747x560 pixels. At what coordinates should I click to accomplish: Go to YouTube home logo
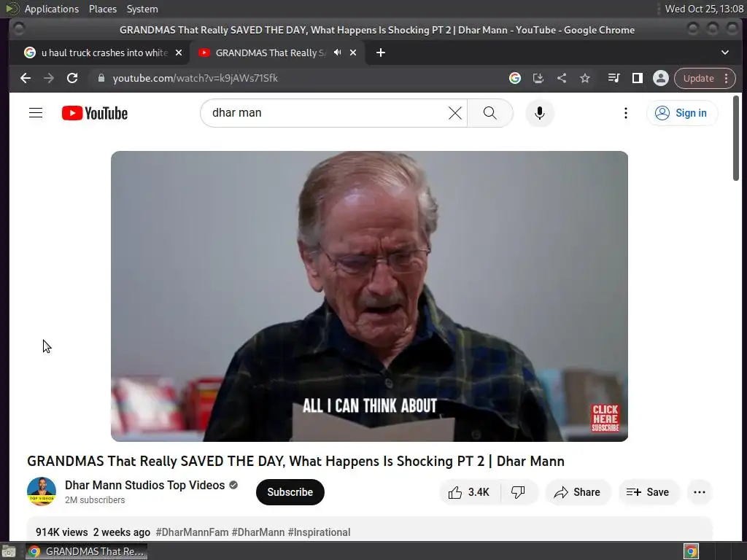pyautogui.click(x=95, y=113)
